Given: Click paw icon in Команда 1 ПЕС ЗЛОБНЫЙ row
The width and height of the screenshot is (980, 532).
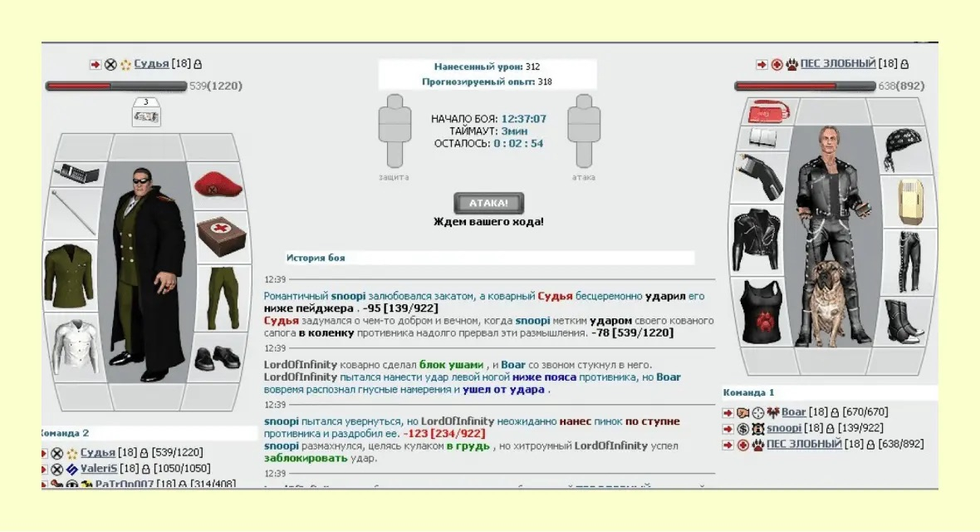Looking at the screenshot, I should 758,445.
